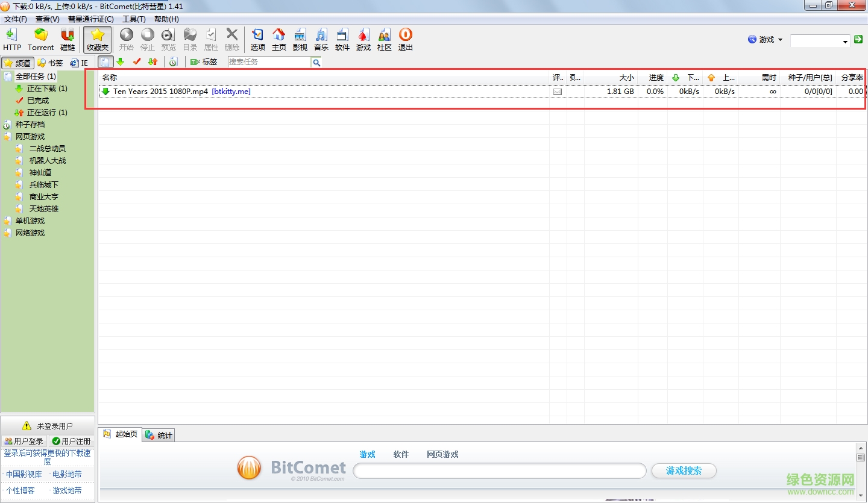Open the Torrent file toolbar icon

pyautogui.click(x=40, y=39)
